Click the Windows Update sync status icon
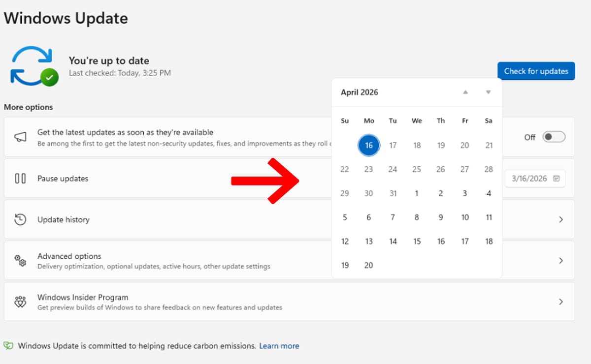591x364 pixels. point(34,66)
